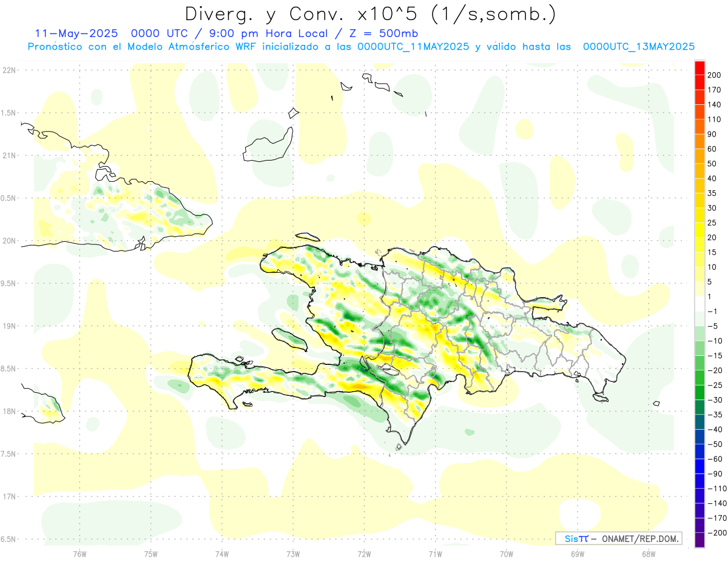The image size is (728, 562).
Task: Click the color bar label '-25'
Action: click(x=714, y=385)
